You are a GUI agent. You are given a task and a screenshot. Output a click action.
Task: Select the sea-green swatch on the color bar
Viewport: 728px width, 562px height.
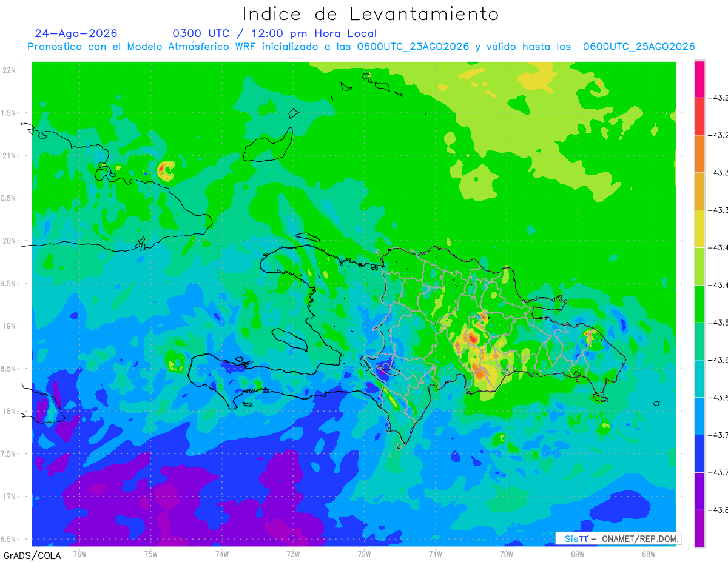pyautogui.click(x=699, y=341)
